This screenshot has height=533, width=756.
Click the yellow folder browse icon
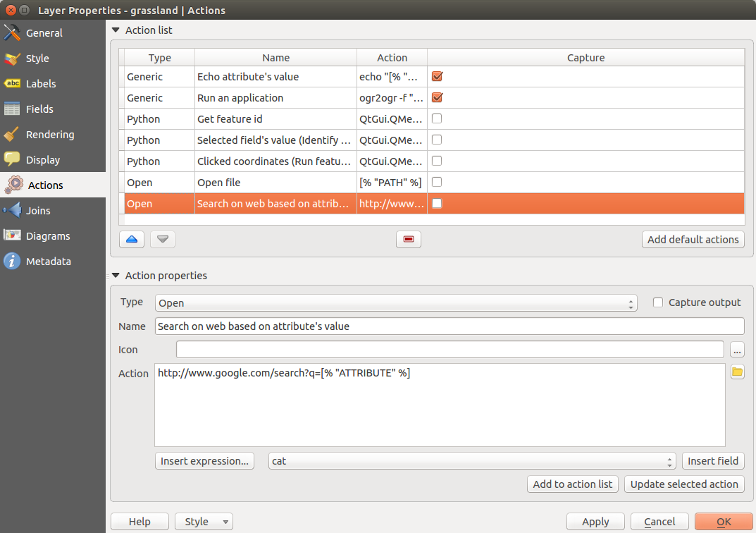737,372
